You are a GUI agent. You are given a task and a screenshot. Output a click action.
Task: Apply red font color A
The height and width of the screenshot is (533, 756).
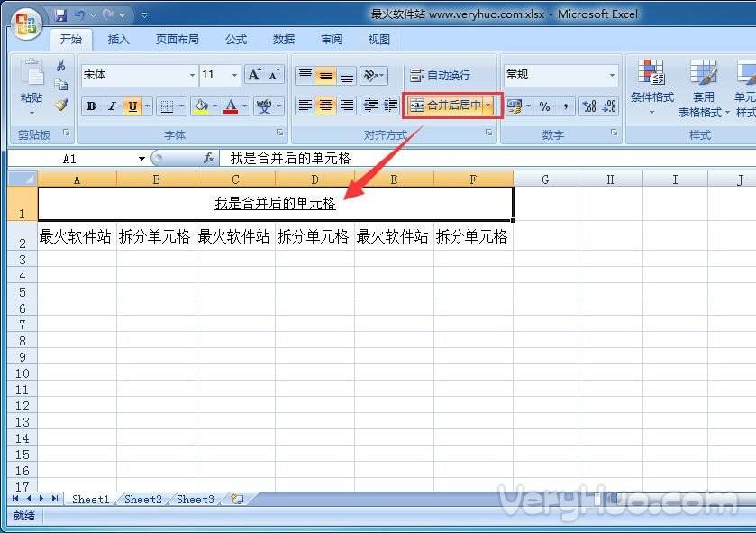231,106
